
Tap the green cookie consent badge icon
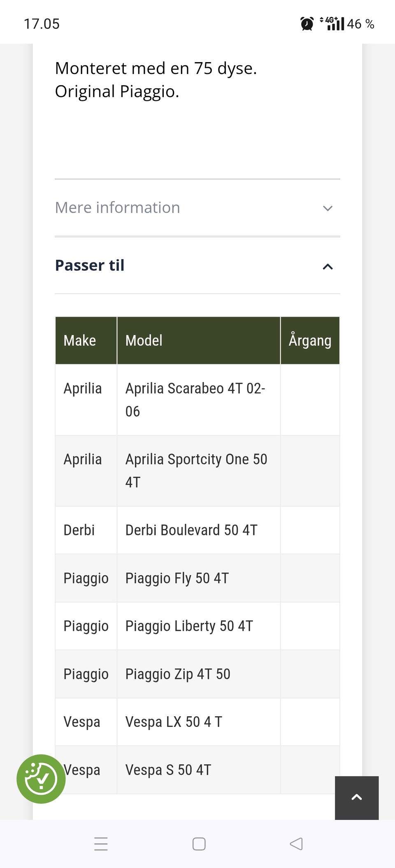(x=41, y=779)
